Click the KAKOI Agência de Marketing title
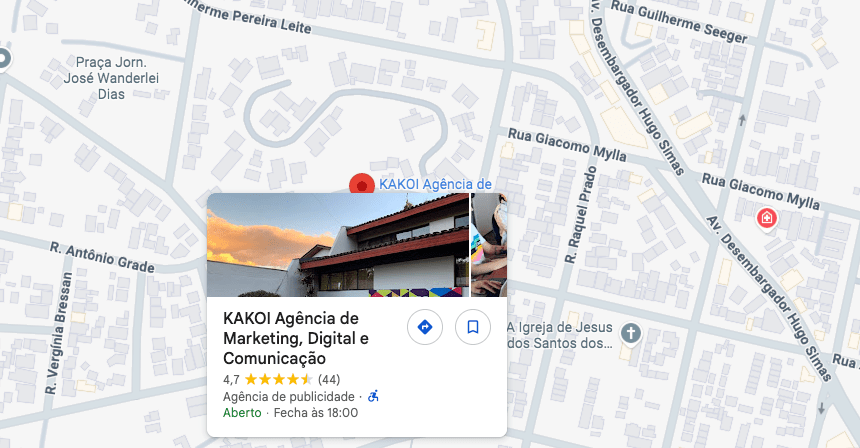The image size is (860, 448). pyautogui.click(x=296, y=338)
